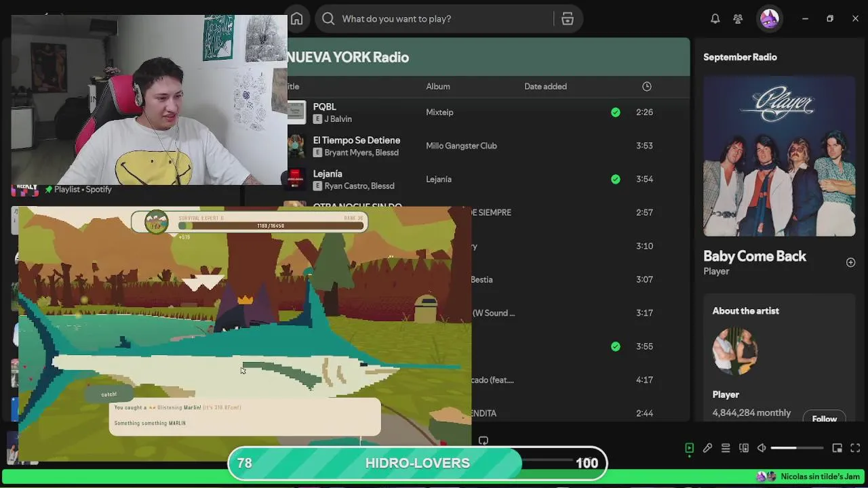Open artists link Ryan Castro, Blessd
Image resolution: width=868 pixels, height=488 pixels.
(359, 186)
